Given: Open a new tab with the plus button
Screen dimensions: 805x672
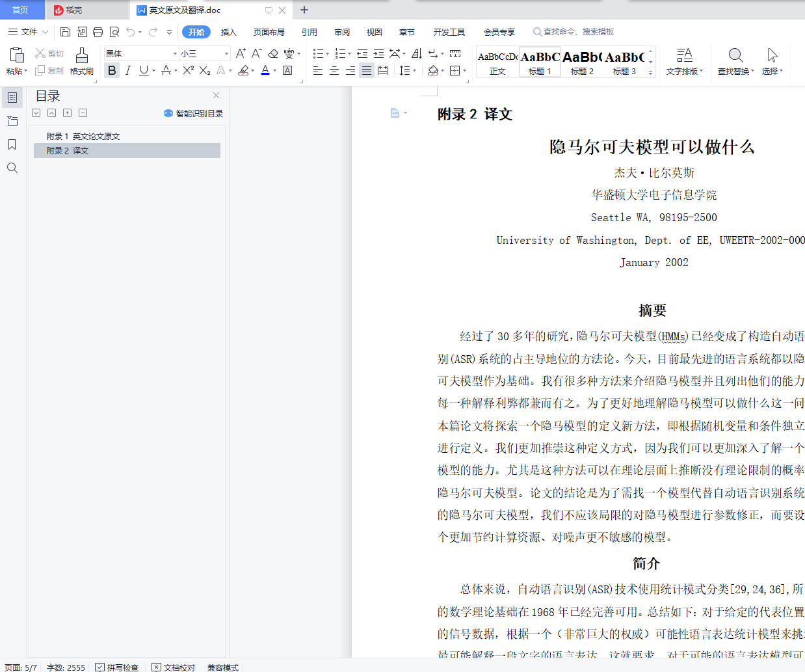Looking at the screenshot, I should coord(304,10).
